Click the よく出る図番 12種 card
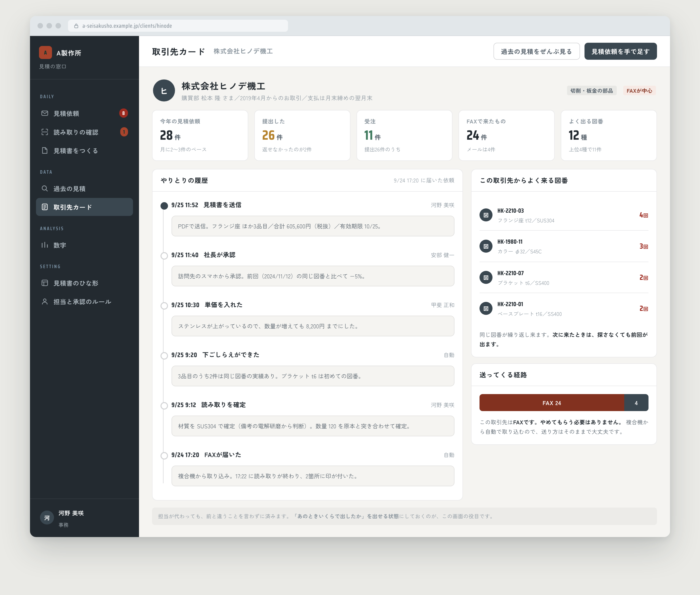The image size is (700, 595). (608, 136)
